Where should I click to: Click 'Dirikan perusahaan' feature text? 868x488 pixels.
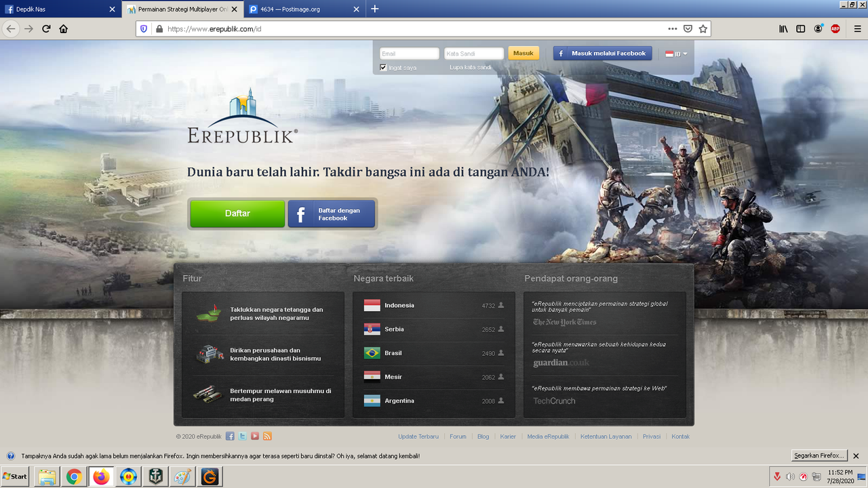tap(275, 354)
